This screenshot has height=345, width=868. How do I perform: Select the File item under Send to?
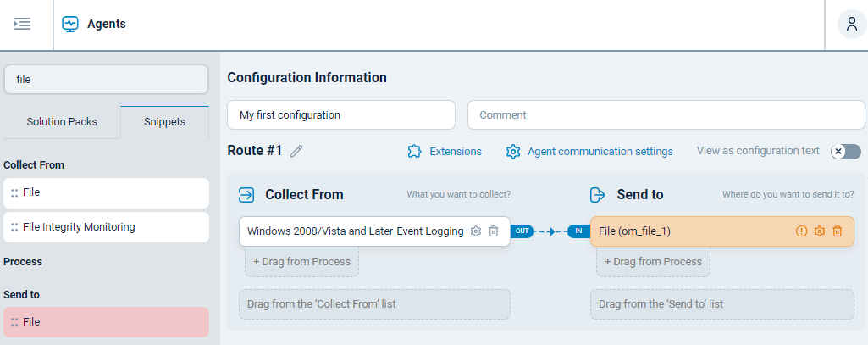[106, 322]
